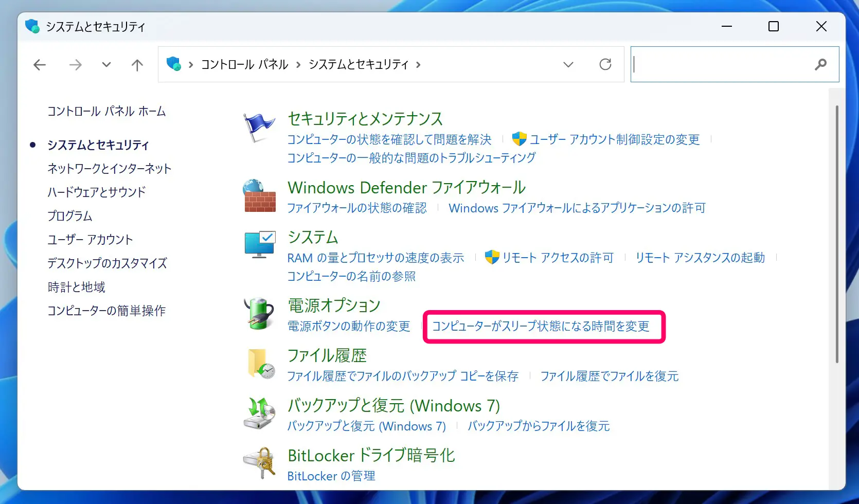Select ネットワークとインターネット in the sidebar
This screenshot has width=859, height=504.
[x=109, y=169]
